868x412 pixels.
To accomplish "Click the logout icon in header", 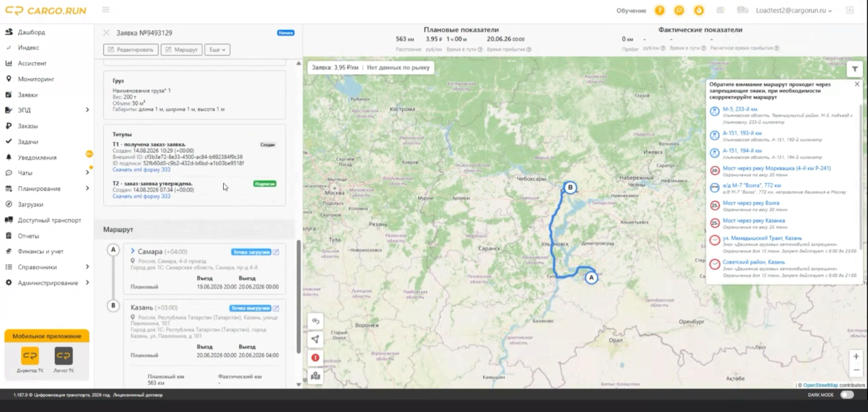I will [x=850, y=10].
